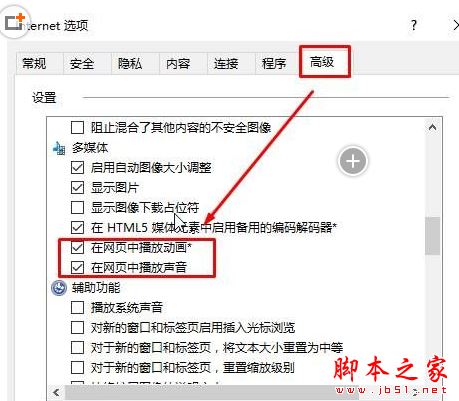Click the orange plus logo icon
This screenshot has height=401, width=459.
point(15,21)
